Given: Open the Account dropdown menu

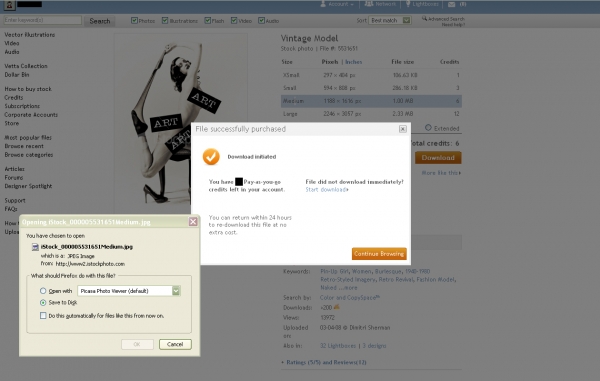Looking at the screenshot, I should pos(337,4).
